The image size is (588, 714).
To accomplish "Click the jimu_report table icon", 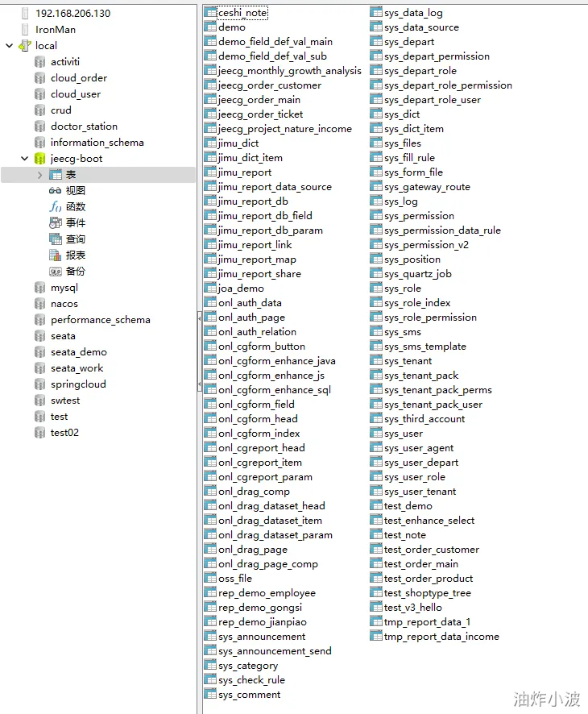I will [210, 172].
